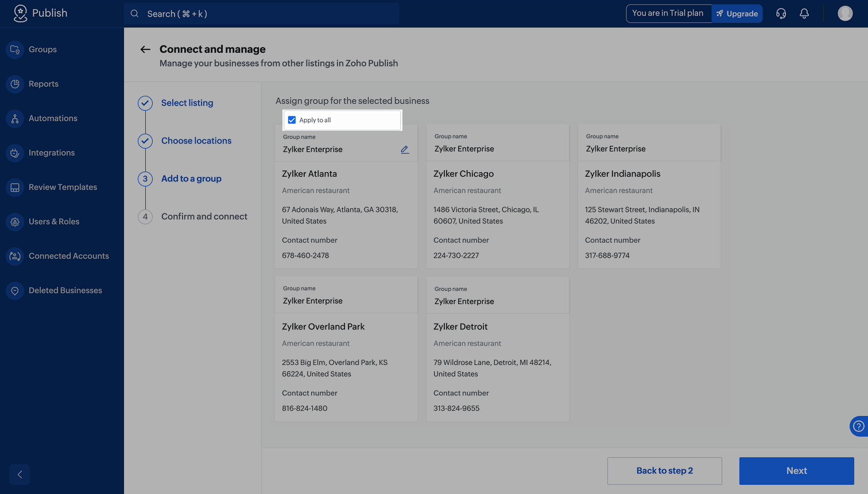
Task: Go to Automations in the sidebar
Action: [53, 119]
